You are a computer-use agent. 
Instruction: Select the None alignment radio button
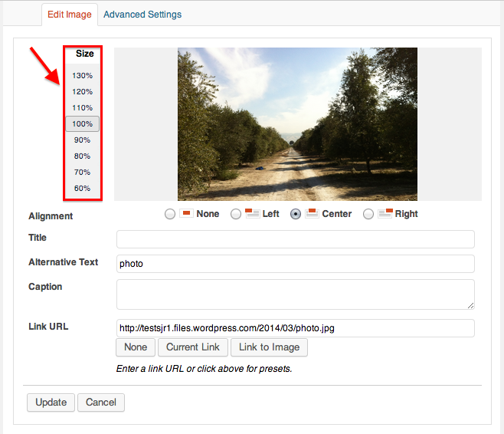point(170,215)
